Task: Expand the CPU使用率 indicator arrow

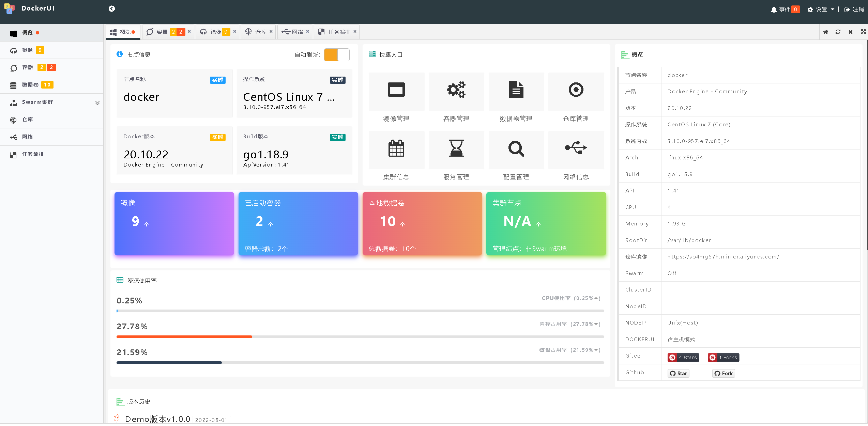Action: pos(596,298)
